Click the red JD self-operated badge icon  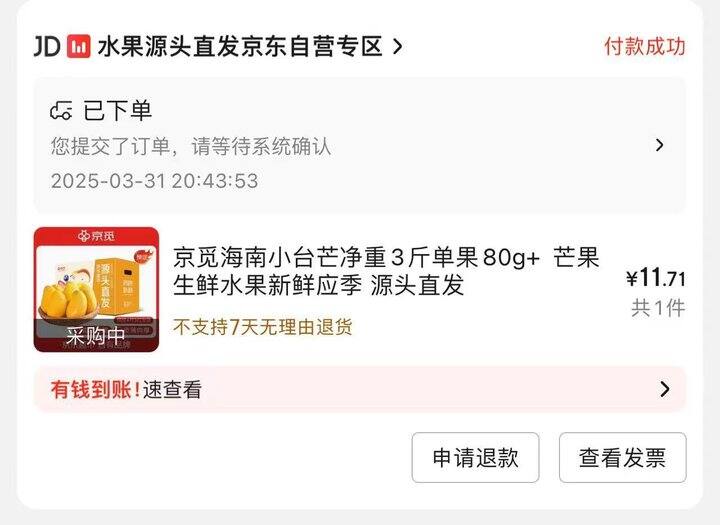click(x=79, y=46)
